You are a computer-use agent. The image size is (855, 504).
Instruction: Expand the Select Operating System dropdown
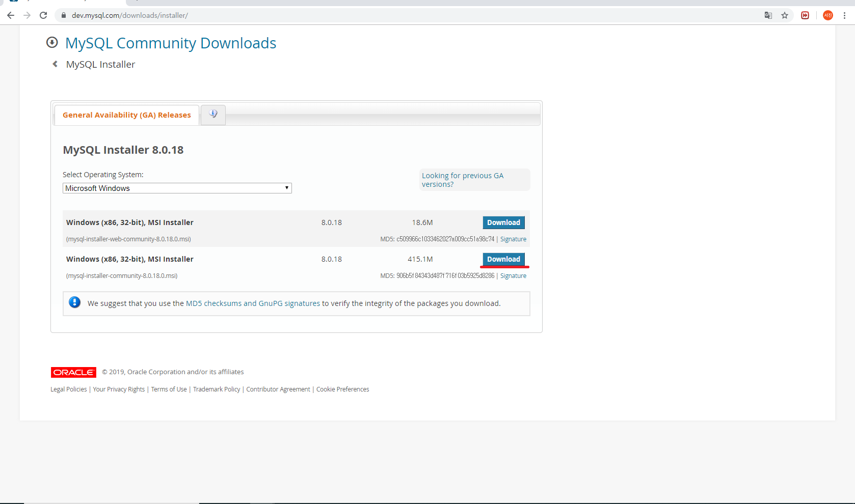[x=177, y=188]
